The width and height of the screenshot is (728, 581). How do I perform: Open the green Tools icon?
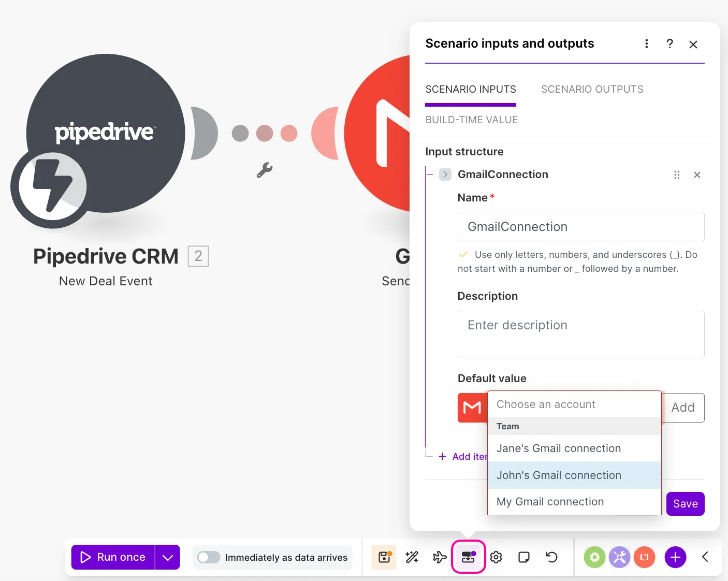tap(595, 557)
